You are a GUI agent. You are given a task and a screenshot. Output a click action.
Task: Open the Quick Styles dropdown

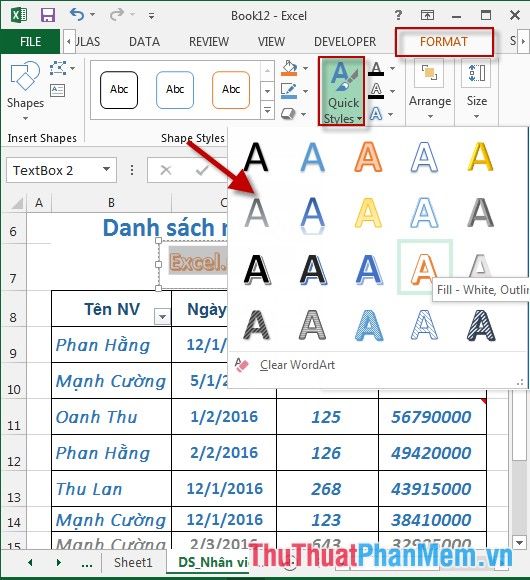[342, 91]
